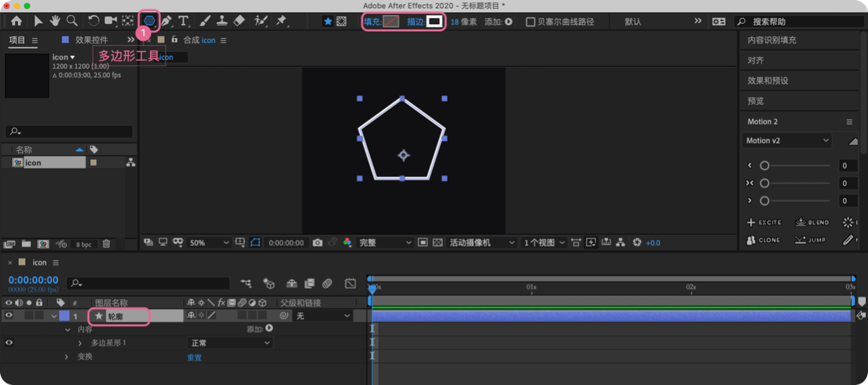This screenshot has width=868, height=385.
Task: Pick the Hand tool
Action: [54, 21]
